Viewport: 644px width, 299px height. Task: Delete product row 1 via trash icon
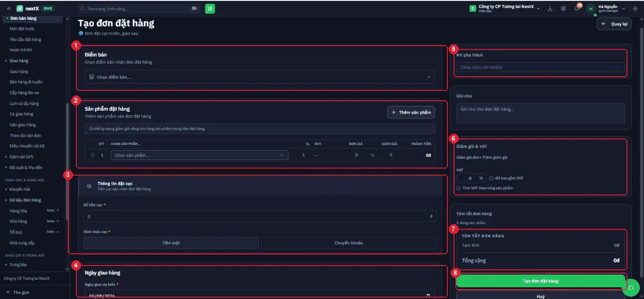(x=92, y=155)
